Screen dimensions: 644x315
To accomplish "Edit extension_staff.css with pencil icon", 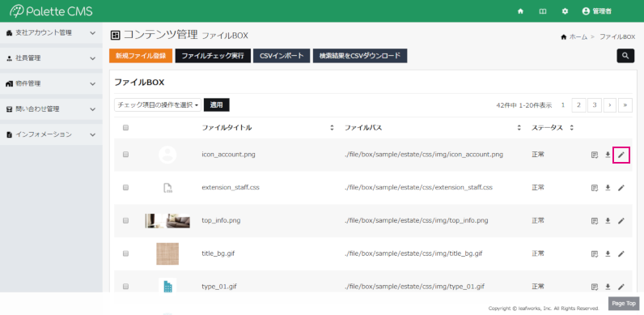I will click(x=621, y=188).
